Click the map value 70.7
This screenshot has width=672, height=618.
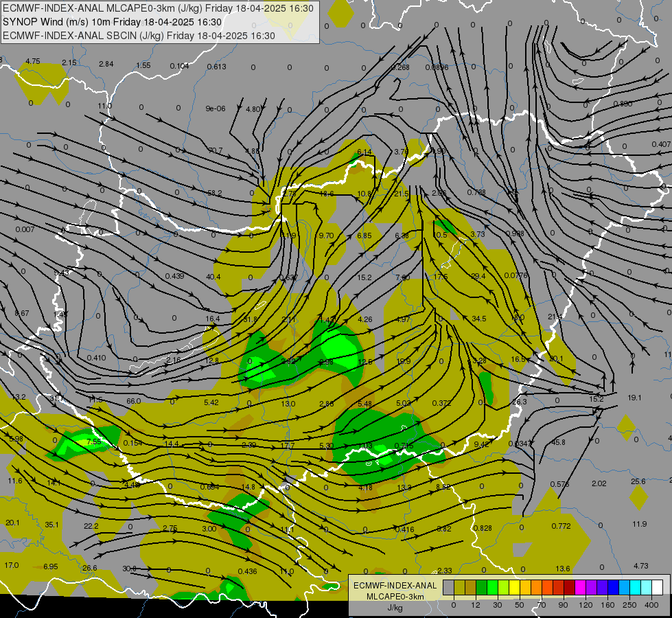(215, 150)
